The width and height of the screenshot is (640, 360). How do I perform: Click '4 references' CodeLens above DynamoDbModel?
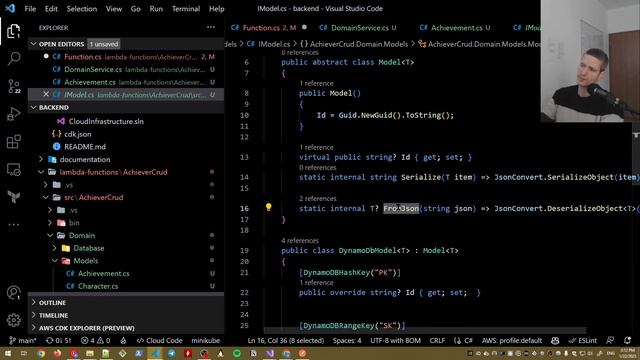tap(300, 240)
